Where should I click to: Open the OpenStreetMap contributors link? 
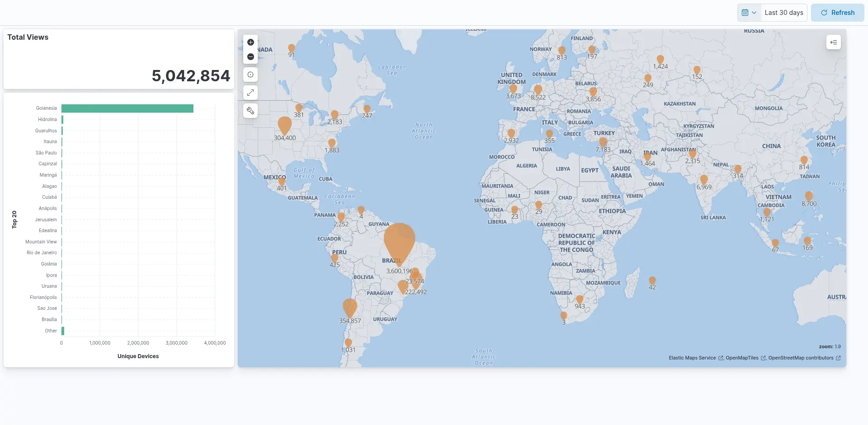click(x=801, y=358)
